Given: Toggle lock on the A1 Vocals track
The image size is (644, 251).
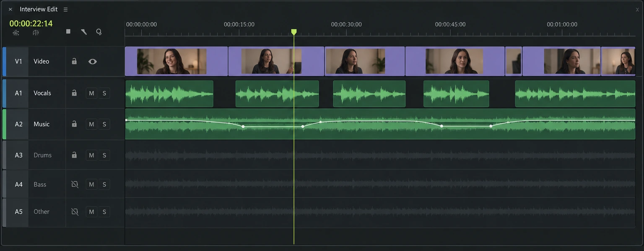Looking at the screenshot, I should click(74, 93).
